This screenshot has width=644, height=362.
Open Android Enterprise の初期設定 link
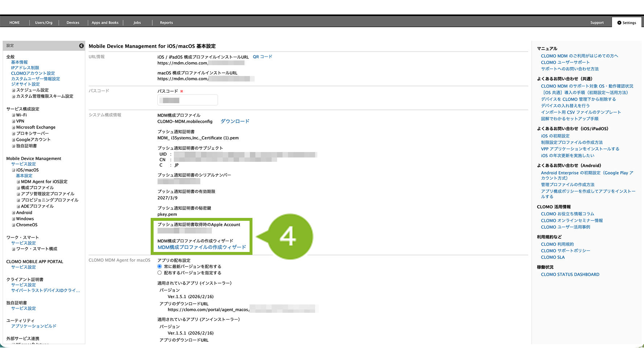tap(587, 176)
